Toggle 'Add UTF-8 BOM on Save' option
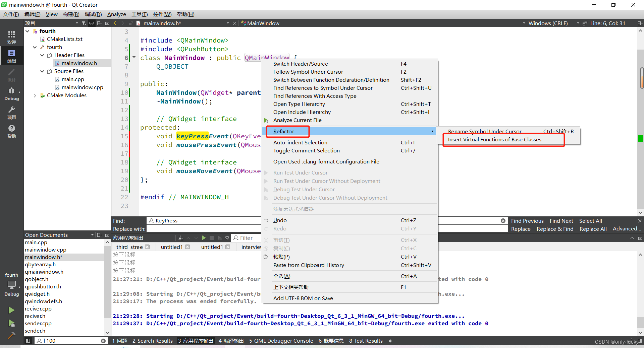Screen dimensions: 644x348 (303, 298)
